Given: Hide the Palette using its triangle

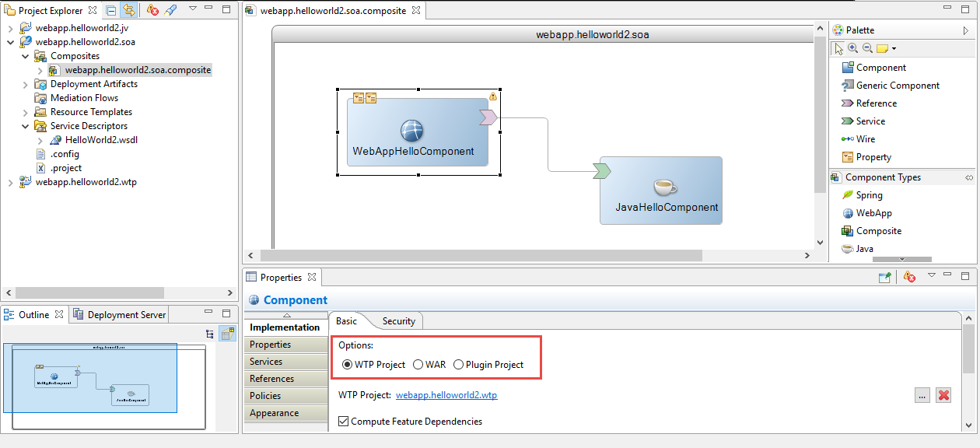Looking at the screenshot, I should pyautogui.click(x=966, y=30).
